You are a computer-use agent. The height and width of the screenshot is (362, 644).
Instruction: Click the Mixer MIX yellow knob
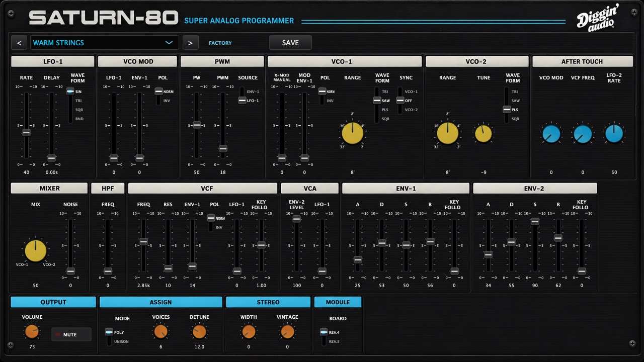[x=35, y=251]
